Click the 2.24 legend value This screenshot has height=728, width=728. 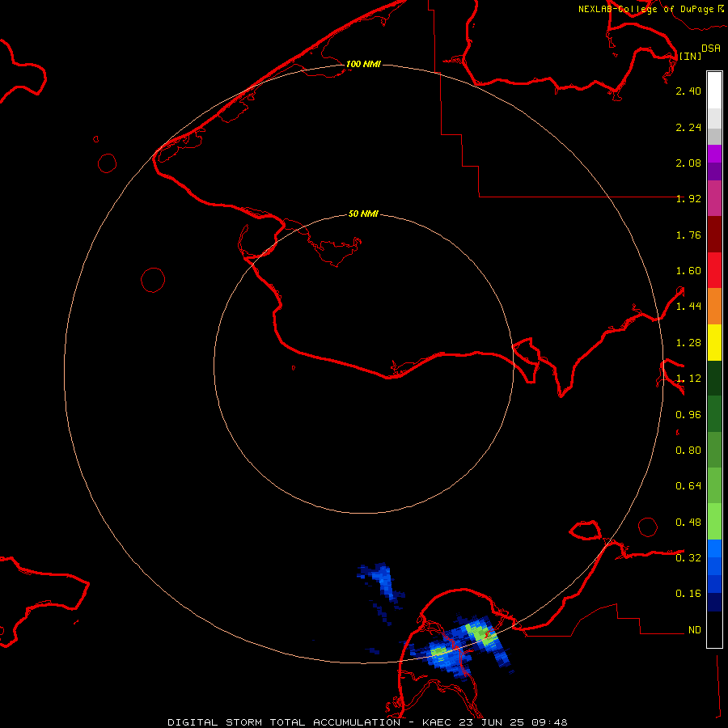coord(688,127)
